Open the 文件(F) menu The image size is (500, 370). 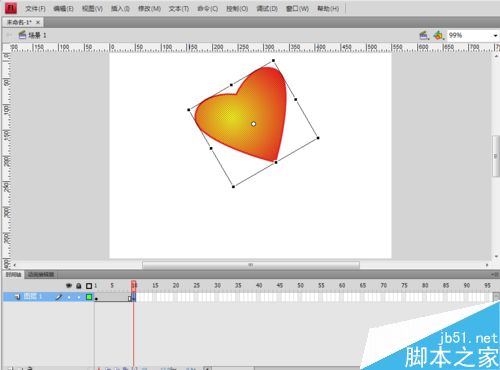click(35, 9)
